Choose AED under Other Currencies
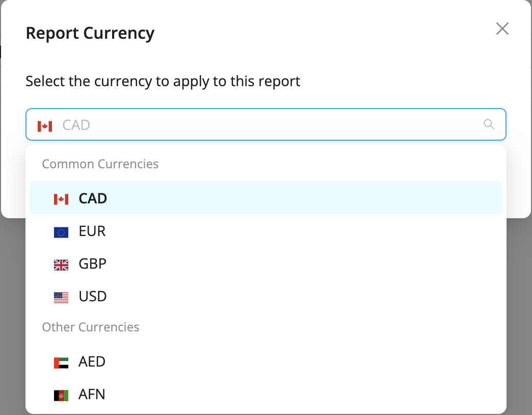 pos(92,362)
